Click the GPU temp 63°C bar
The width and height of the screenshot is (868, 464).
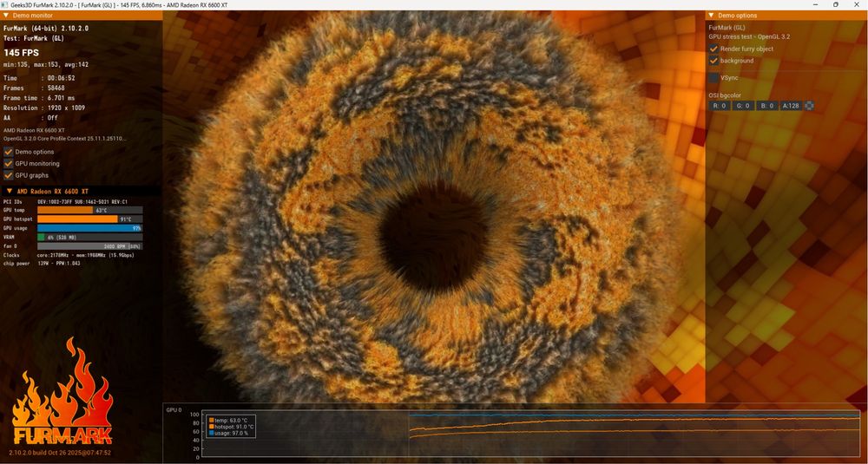(x=89, y=210)
